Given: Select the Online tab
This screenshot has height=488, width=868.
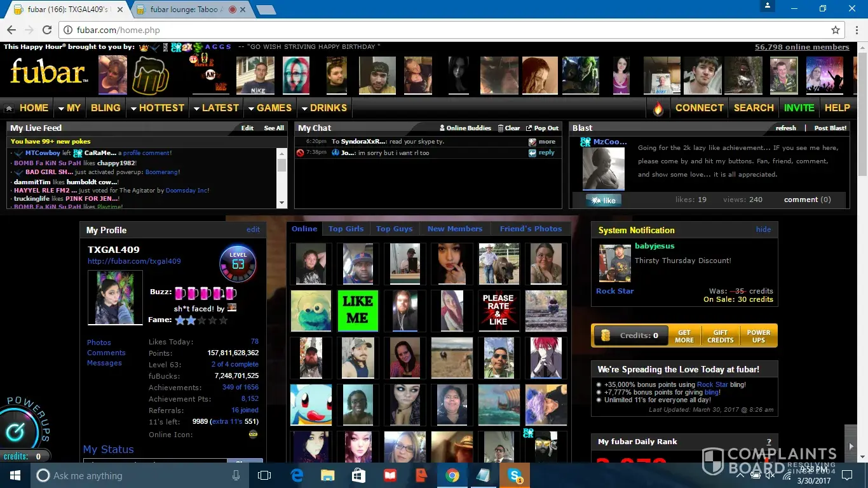Looking at the screenshot, I should pyautogui.click(x=304, y=229).
